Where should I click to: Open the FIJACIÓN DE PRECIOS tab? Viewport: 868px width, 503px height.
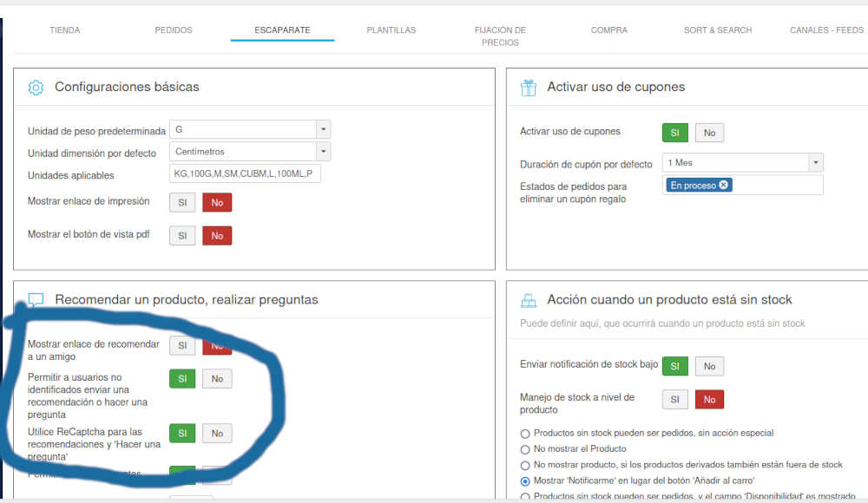click(x=500, y=36)
